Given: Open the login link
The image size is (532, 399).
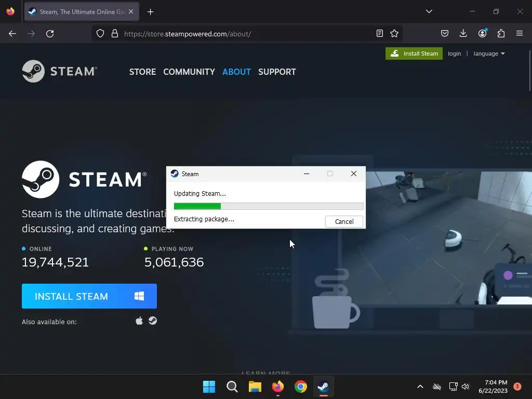Looking at the screenshot, I should tap(454, 54).
